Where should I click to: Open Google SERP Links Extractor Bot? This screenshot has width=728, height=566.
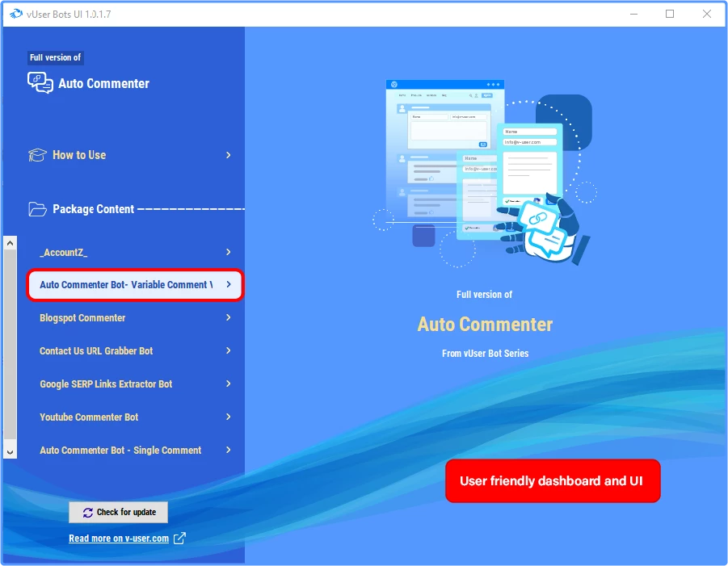[135, 384]
